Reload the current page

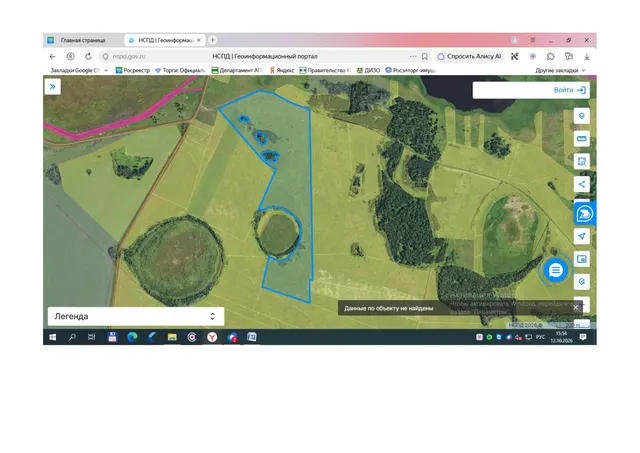[x=88, y=57]
